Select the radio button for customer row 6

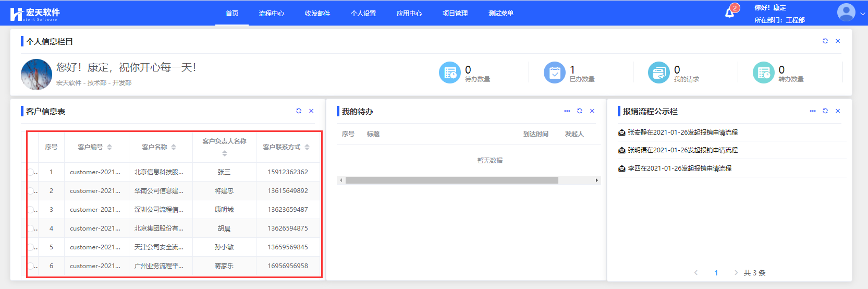[30, 266]
